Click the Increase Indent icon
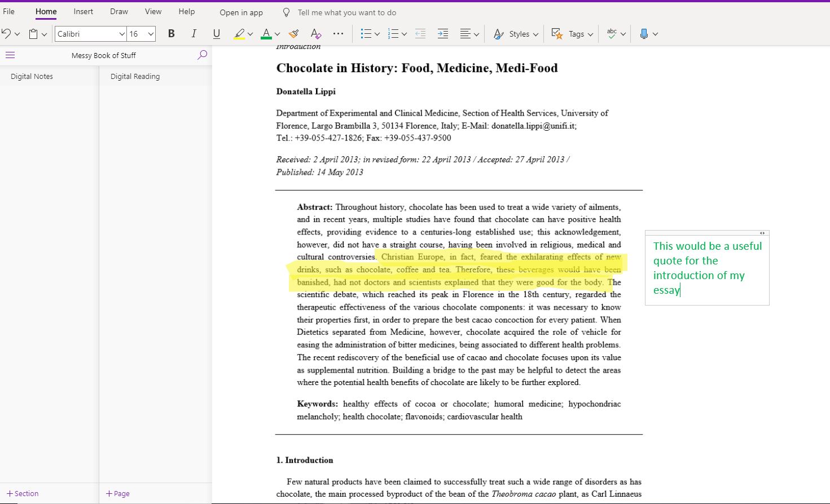 click(x=443, y=34)
